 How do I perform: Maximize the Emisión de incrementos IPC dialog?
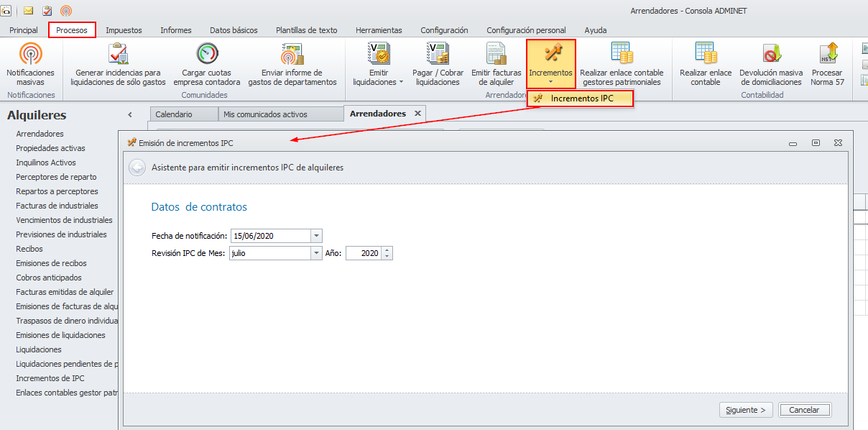816,143
